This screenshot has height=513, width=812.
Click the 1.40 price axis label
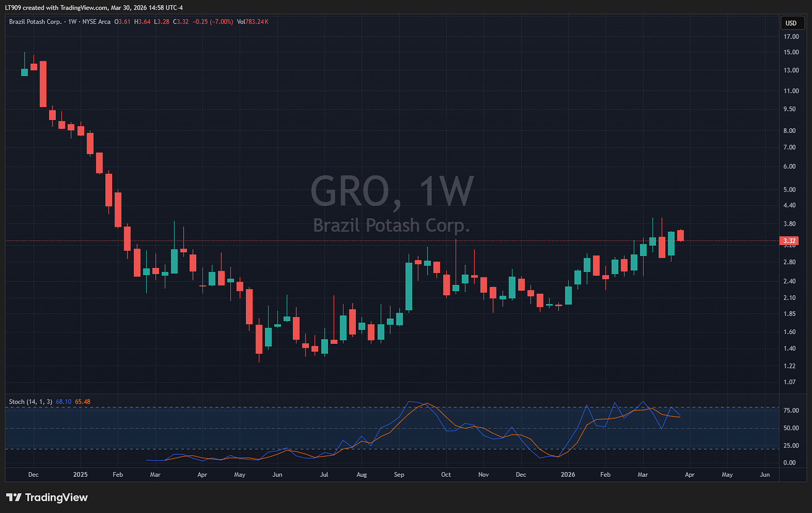(790, 349)
